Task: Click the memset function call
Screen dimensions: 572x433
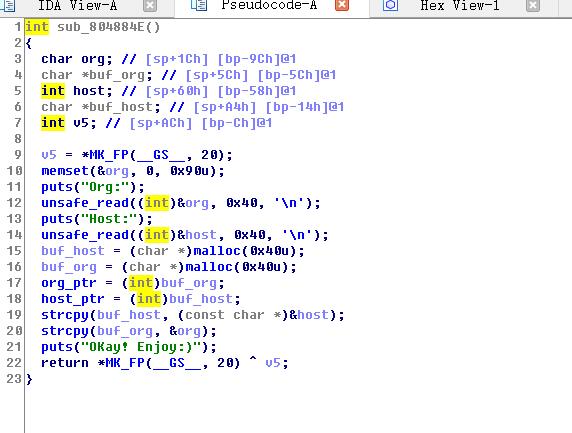Action: [x=65, y=171]
